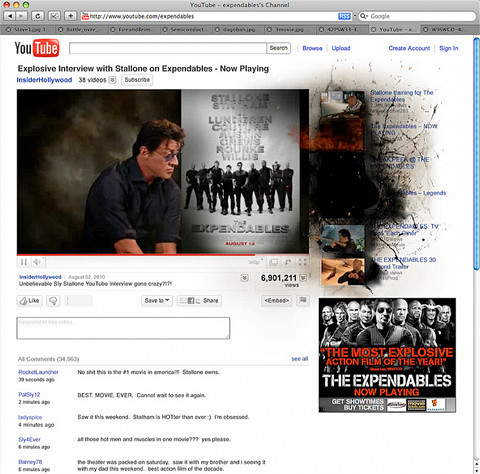This screenshot has width=480, height=474.
Task: Dislike the video with thumbs-down icon
Action: tap(53, 301)
